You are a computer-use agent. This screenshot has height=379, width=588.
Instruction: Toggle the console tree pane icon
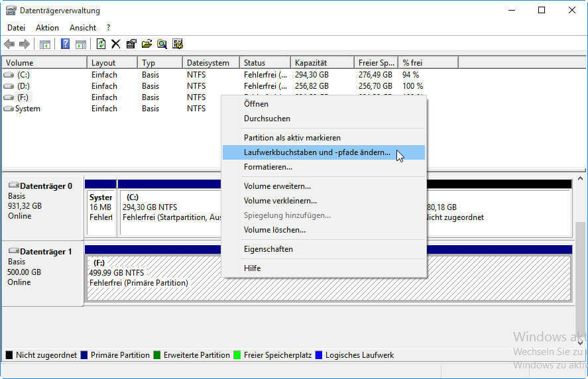[x=45, y=44]
